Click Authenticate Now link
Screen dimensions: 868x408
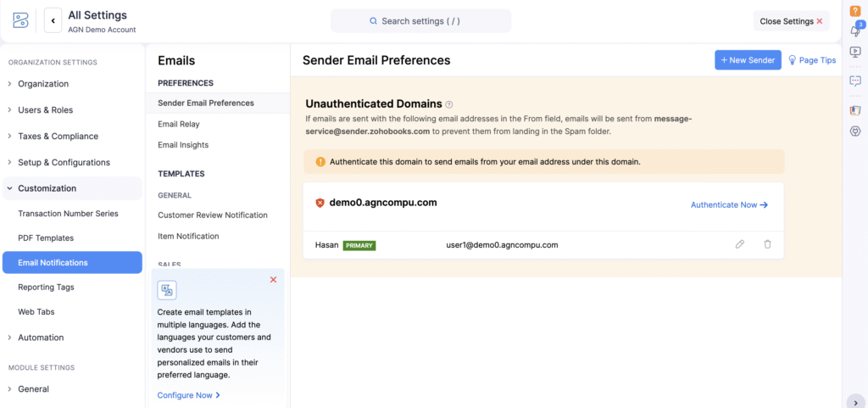(730, 204)
